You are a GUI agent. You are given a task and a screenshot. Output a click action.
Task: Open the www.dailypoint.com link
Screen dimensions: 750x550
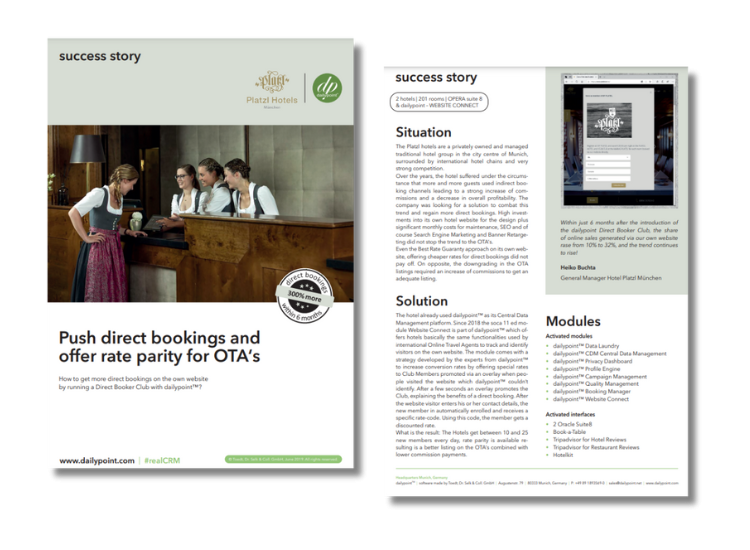97,461
